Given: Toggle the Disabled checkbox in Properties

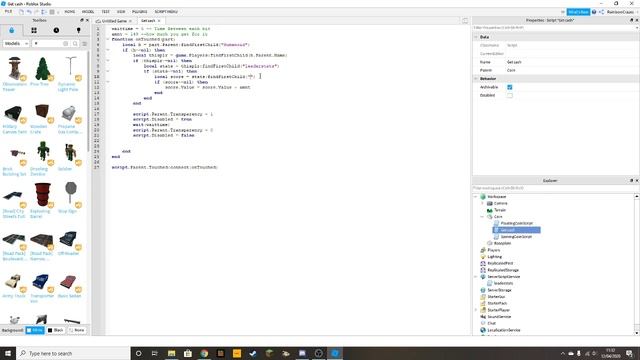Looking at the screenshot, I should click(509, 96).
